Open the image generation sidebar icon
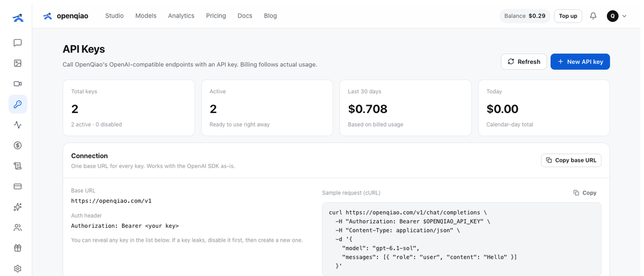The width and height of the screenshot is (644, 276). click(18, 63)
